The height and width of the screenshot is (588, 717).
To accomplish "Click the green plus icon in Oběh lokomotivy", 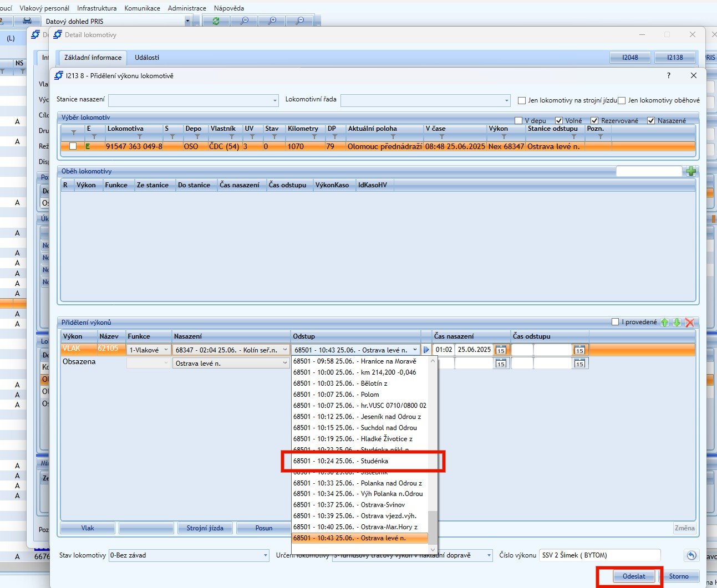I will tap(690, 171).
